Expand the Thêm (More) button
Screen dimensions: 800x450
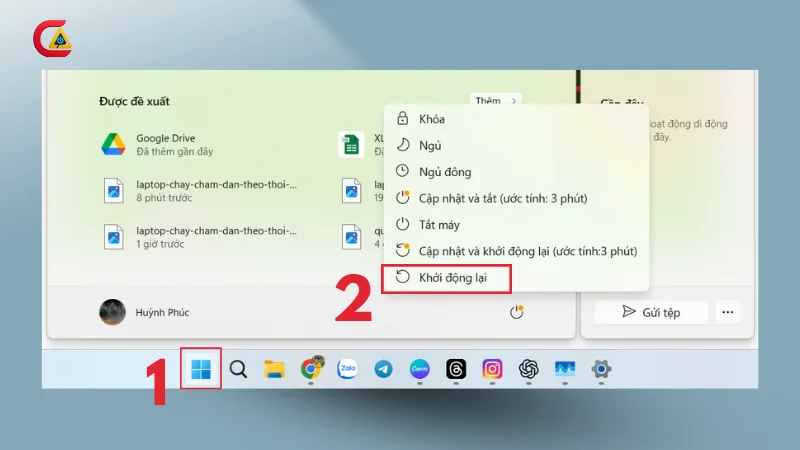(x=495, y=100)
